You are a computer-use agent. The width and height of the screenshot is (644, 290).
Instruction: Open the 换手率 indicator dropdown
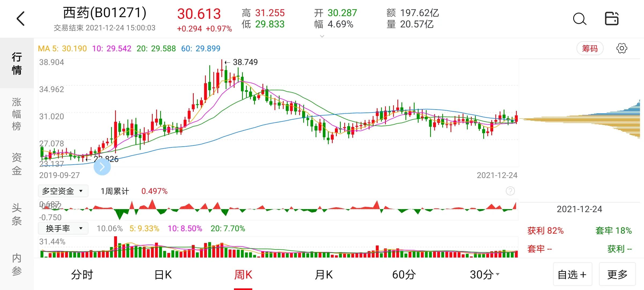coord(63,229)
